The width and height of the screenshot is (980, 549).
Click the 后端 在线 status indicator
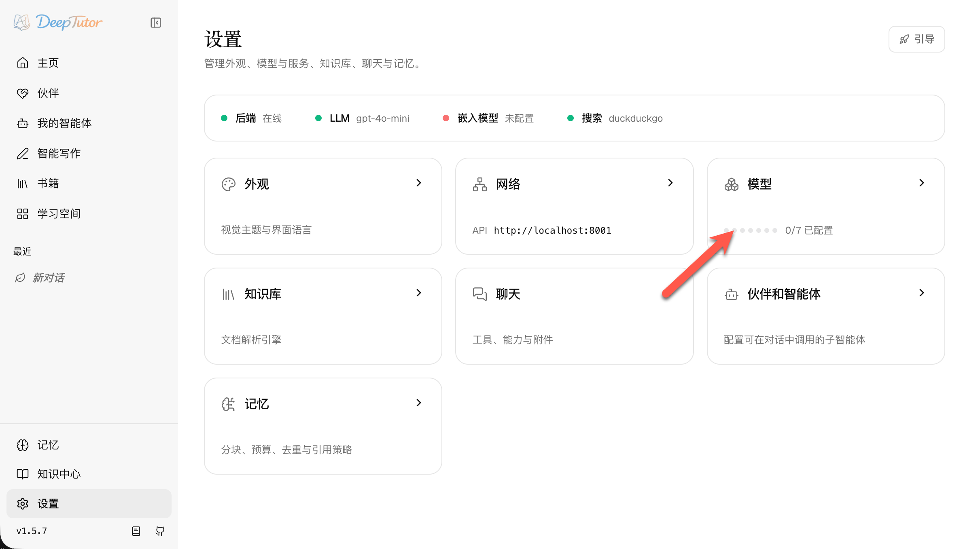[x=251, y=118]
